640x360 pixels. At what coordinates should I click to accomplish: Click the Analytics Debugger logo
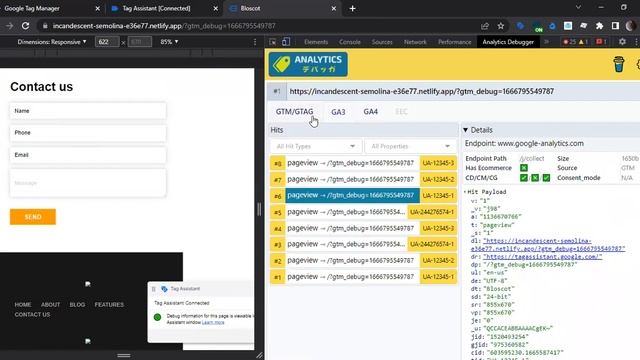308,64
